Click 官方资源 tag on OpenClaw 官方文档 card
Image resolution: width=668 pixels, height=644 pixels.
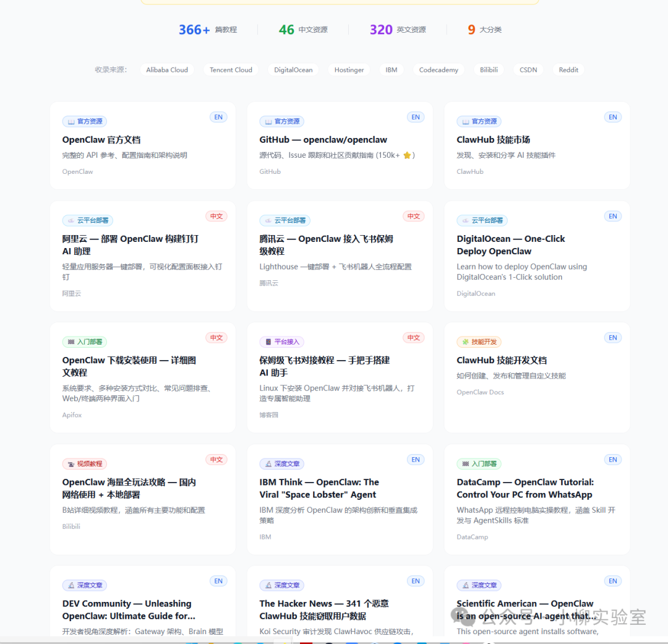[x=85, y=121]
